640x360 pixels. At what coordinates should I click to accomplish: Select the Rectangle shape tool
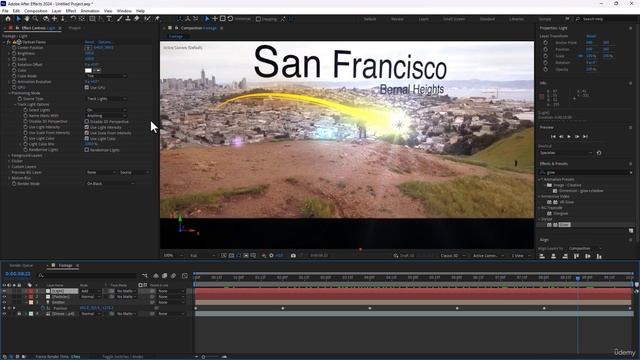coord(92,19)
